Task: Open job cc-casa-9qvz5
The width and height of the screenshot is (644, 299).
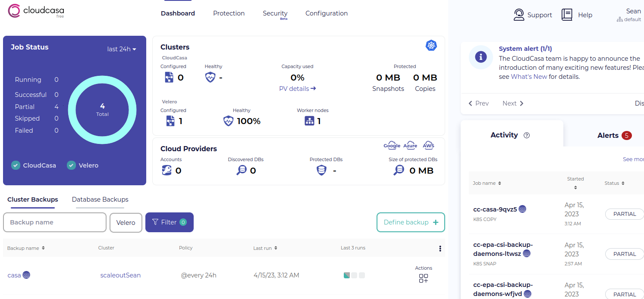Action: pos(495,209)
